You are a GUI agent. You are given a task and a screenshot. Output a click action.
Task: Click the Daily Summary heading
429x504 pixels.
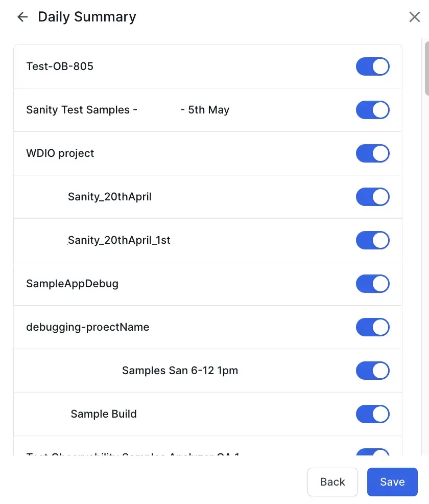coord(87,17)
